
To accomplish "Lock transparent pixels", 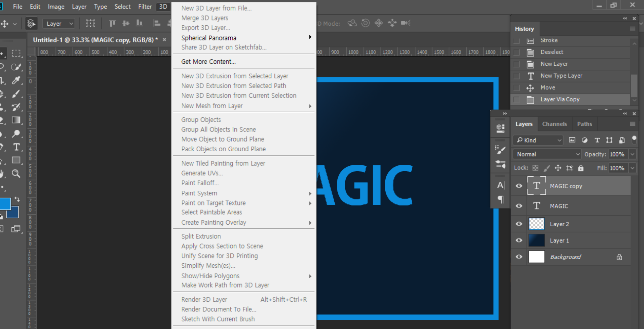I will pyautogui.click(x=536, y=168).
